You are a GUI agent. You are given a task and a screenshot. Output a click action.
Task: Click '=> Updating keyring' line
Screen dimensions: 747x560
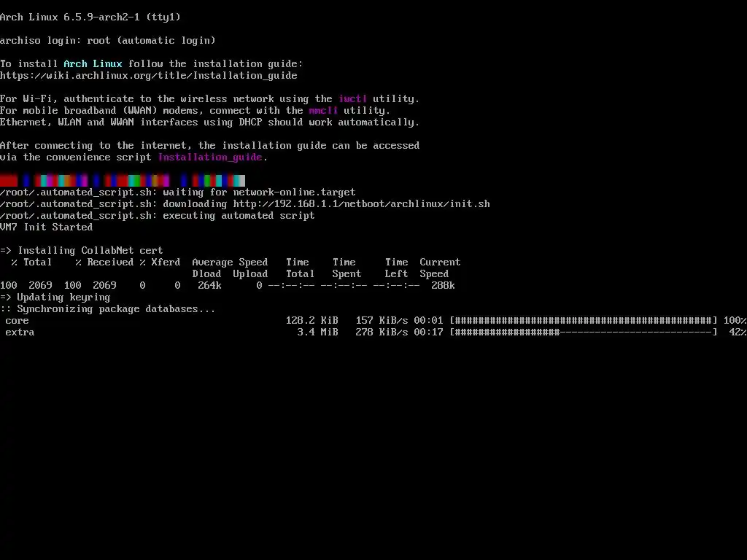tap(55, 297)
